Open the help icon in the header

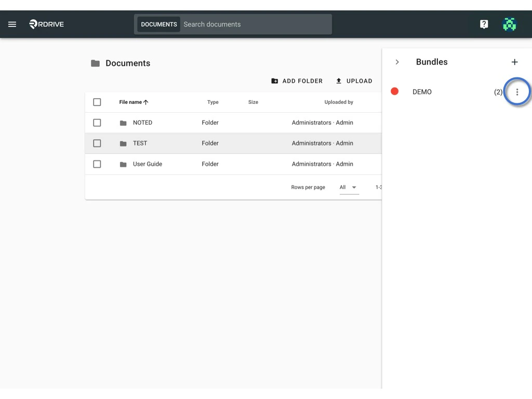pos(484,24)
